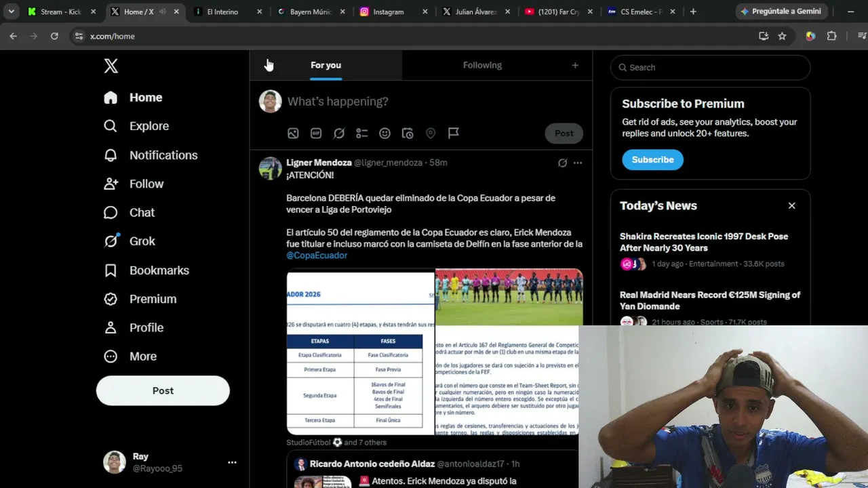Open the Grok icon in sidebar
868x488 pixels.
(x=111, y=241)
